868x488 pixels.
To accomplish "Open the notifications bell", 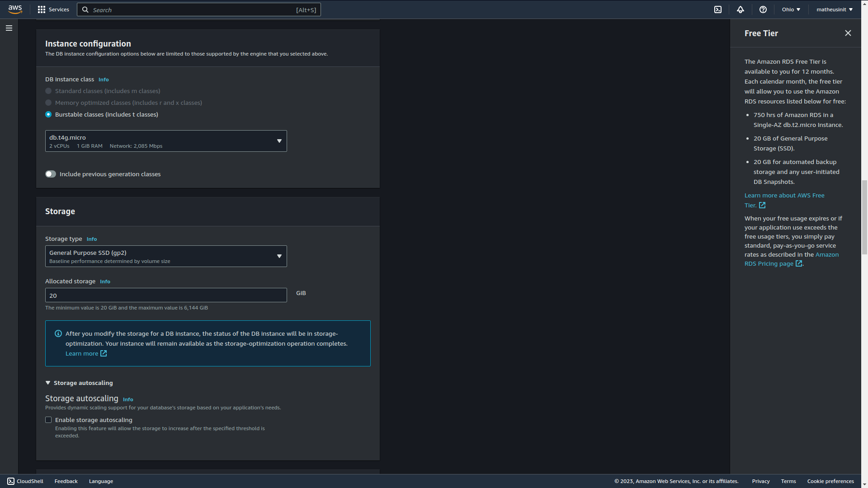I will tap(741, 9).
